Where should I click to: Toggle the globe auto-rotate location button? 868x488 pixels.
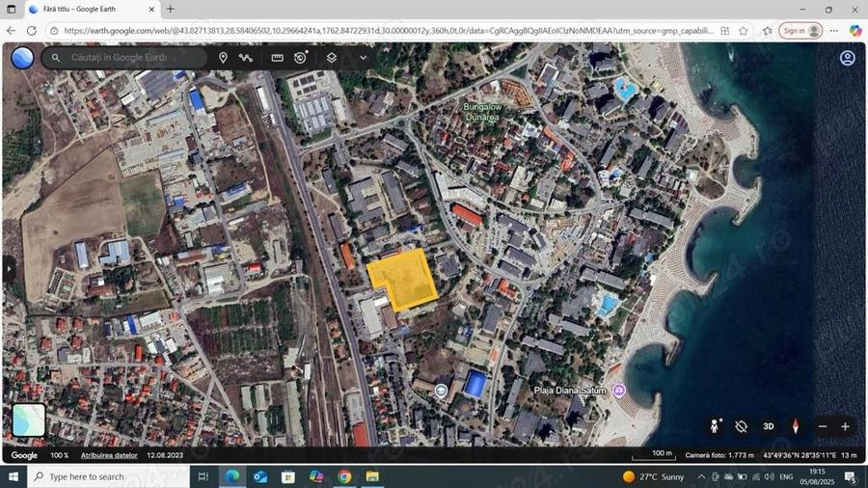(742, 426)
